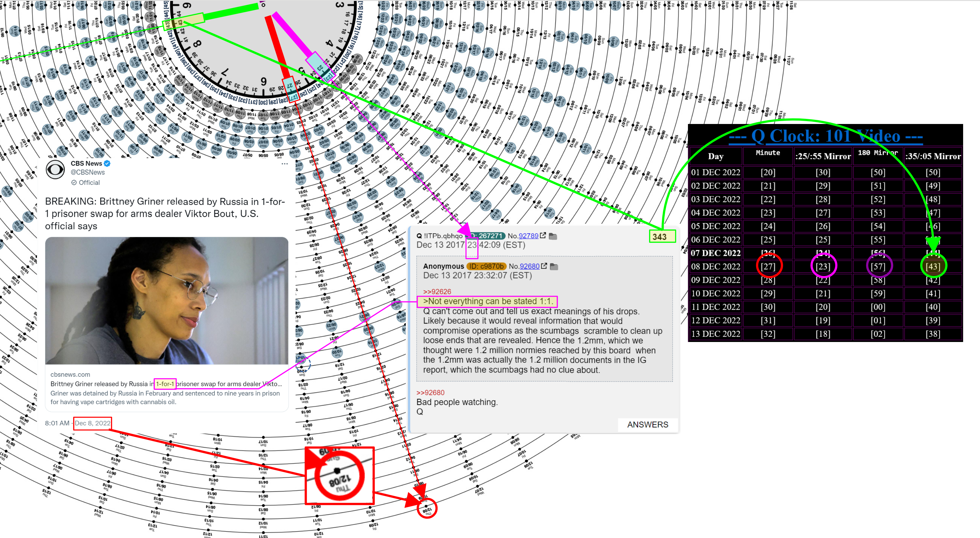Click Minute cell [21] in the 02 DEC row
Viewport: 980px width, 538px height.
[768, 186]
